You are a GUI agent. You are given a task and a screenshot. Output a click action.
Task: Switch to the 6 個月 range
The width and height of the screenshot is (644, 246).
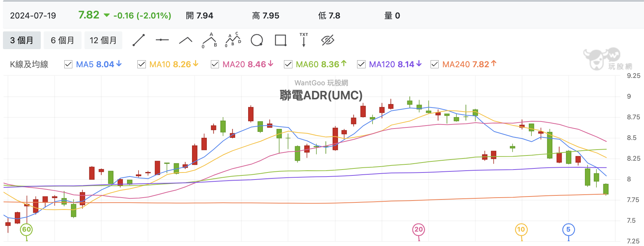pyautogui.click(x=62, y=40)
